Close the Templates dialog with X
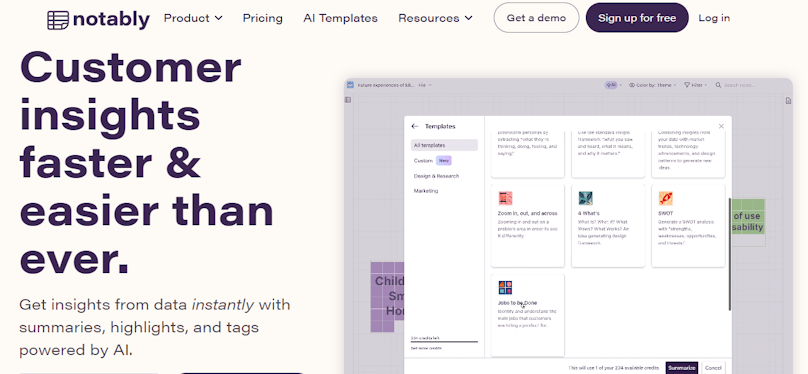Screen dimensions: 808x374 (x=721, y=126)
